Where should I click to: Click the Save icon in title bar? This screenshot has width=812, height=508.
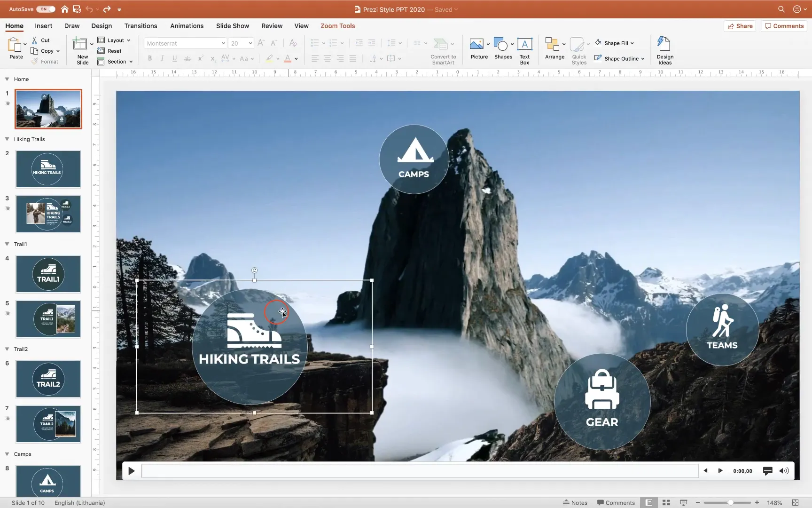[77, 9]
